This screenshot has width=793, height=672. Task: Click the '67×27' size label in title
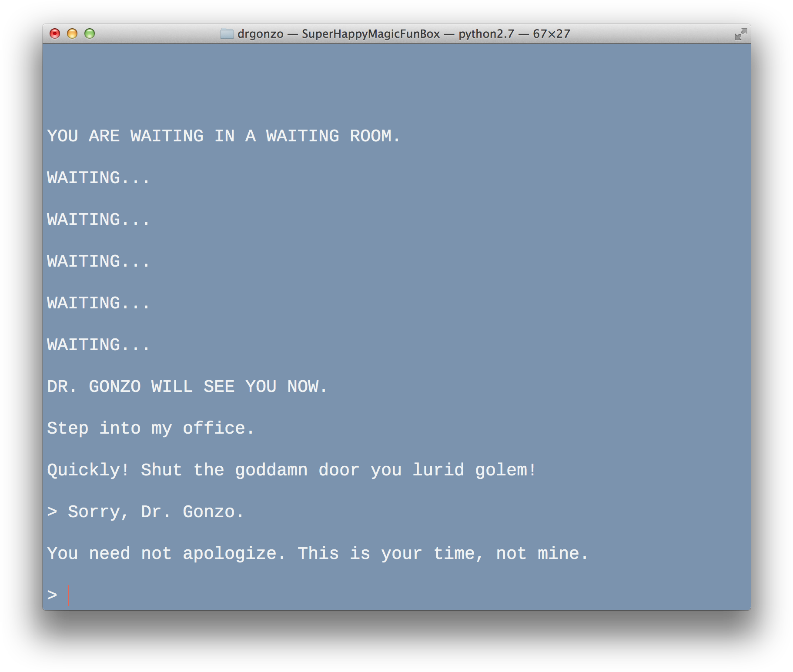pos(552,34)
